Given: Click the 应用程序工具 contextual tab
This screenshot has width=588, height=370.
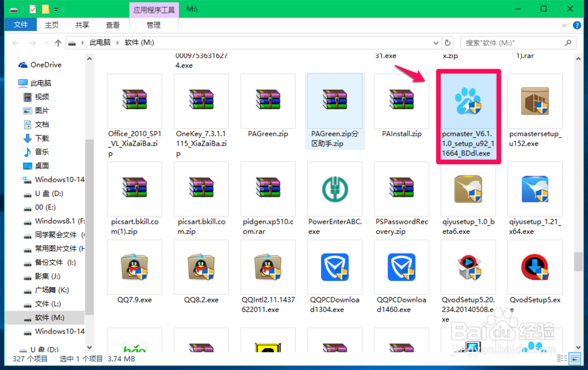Looking at the screenshot, I should point(153,10).
